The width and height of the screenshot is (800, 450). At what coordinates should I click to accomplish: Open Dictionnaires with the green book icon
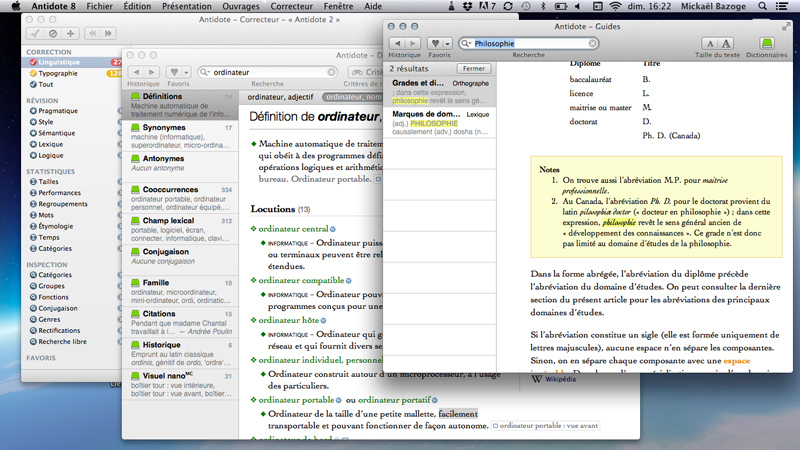(766, 43)
